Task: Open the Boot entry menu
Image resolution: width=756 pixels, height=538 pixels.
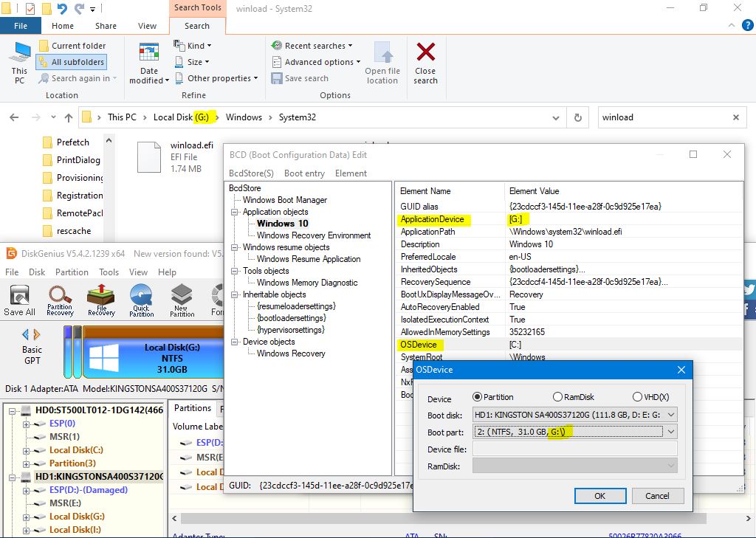Action: pos(304,173)
